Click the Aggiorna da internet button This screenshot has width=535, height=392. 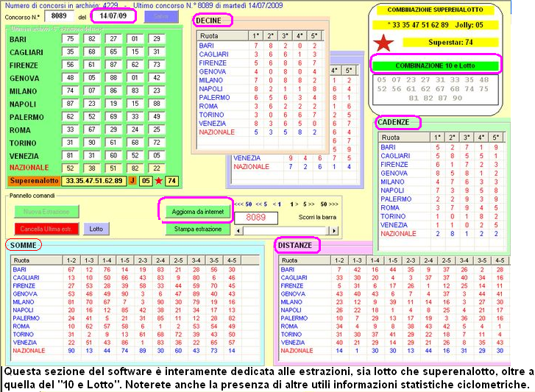[197, 212]
